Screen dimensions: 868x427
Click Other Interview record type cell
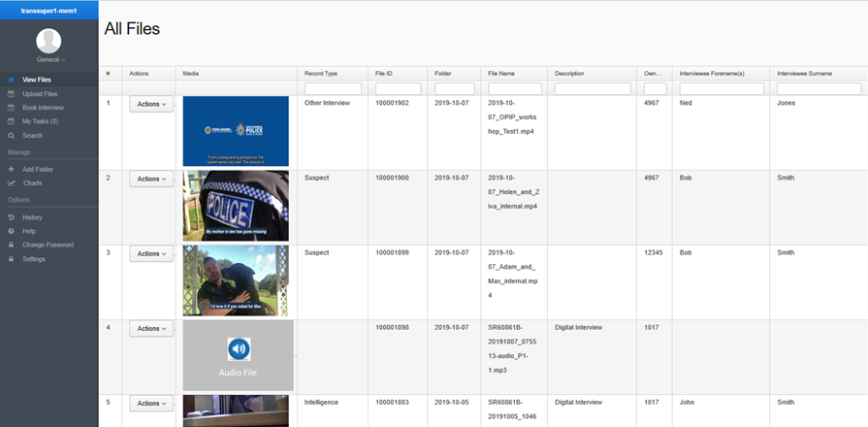[327, 103]
